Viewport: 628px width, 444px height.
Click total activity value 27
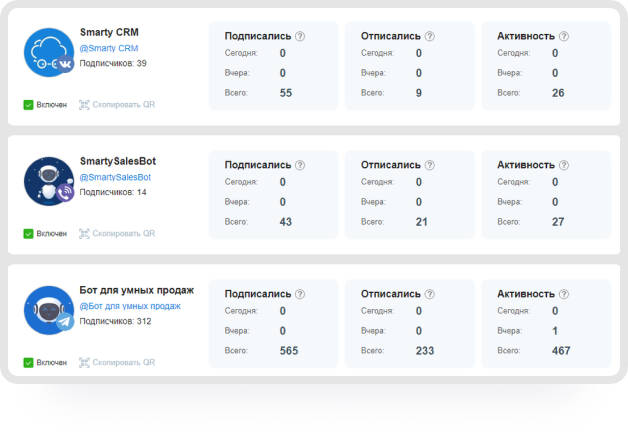558,222
